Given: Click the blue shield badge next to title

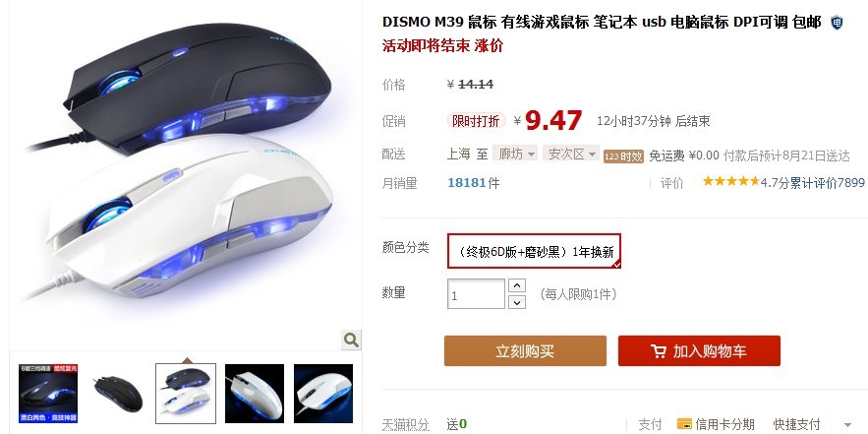Looking at the screenshot, I should 837,23.
